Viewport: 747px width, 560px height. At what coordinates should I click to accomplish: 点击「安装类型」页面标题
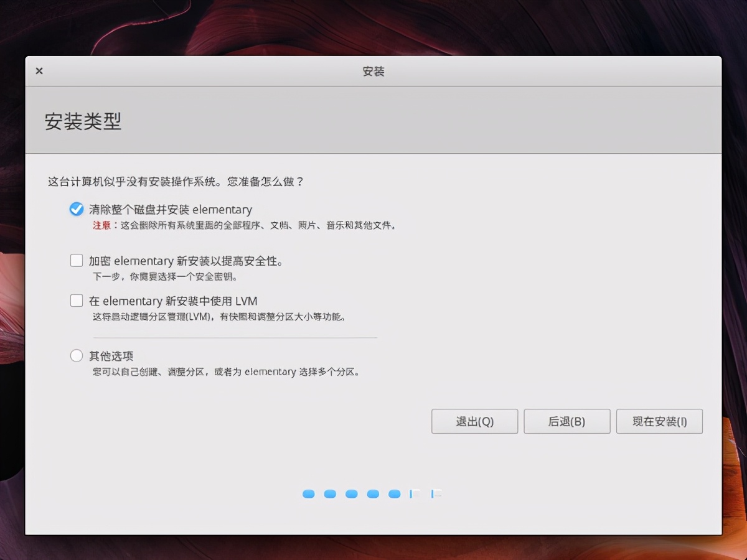(x=83, y=121)
